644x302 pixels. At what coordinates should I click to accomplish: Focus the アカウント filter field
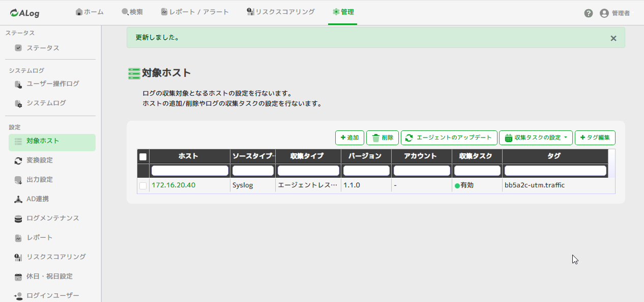point(422,171)
